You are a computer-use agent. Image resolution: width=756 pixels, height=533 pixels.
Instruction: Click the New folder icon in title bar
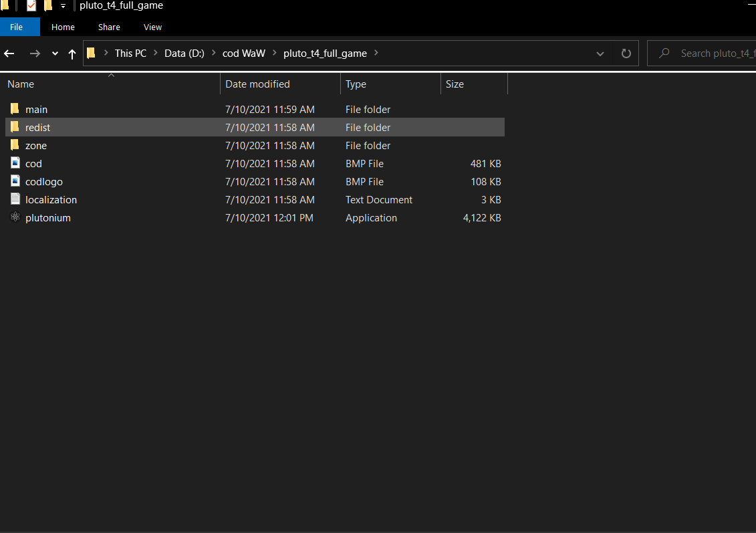tap(47, 6)
